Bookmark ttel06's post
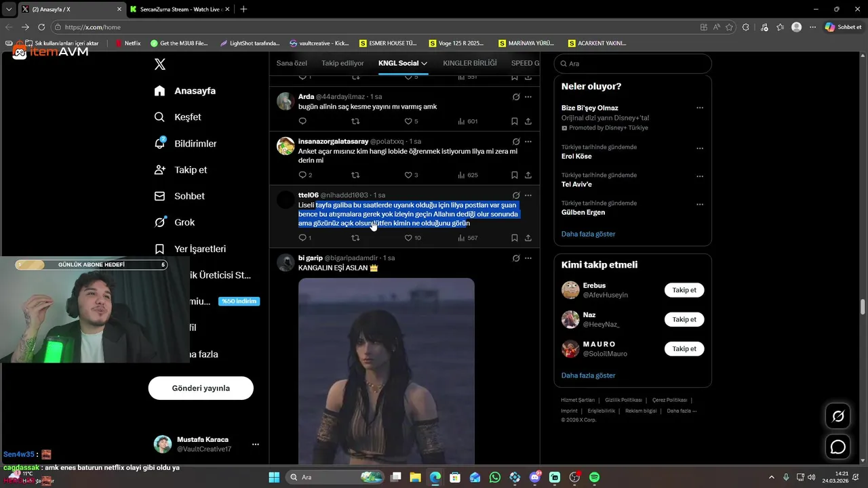This screenshot has width=868, height=488. click(514, 238)
